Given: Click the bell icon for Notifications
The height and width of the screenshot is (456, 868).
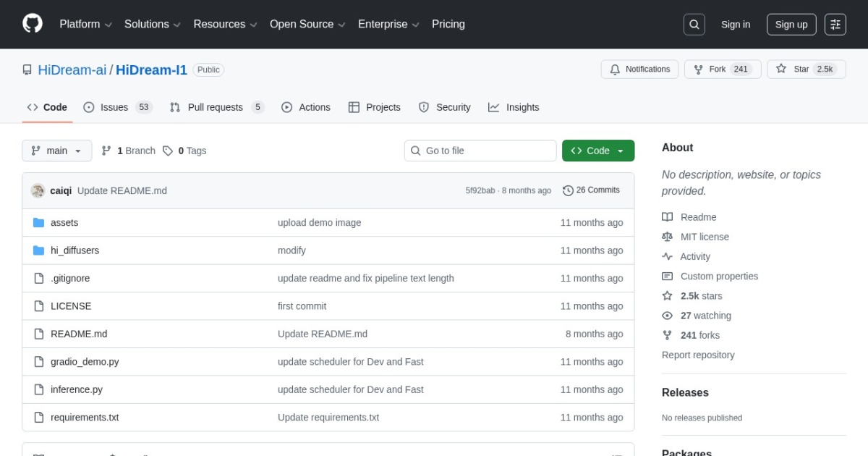Looking at the screenshot, I should (615, 69).
